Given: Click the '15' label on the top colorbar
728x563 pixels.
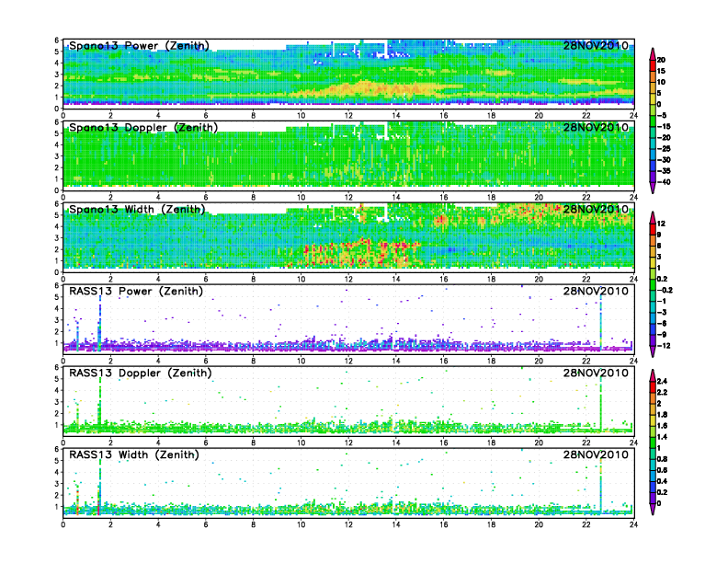Looking at the screenshot, I should tap(661, 71).
